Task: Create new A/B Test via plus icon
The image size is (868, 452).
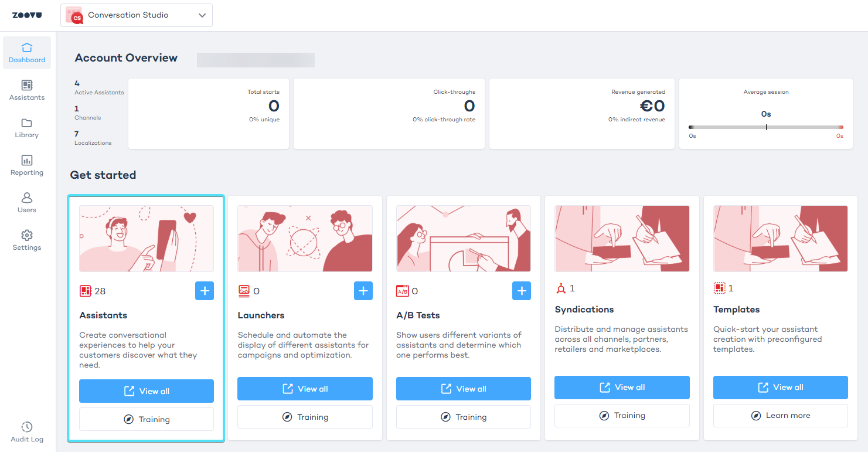Action: point(521,291)
